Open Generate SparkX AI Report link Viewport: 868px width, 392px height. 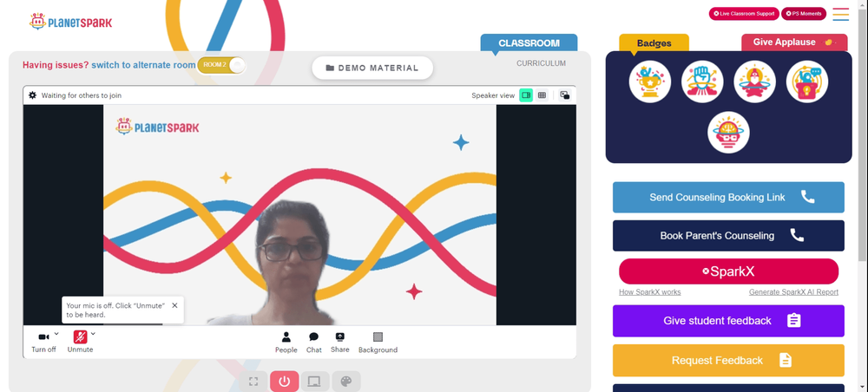[x=793, y=292]
